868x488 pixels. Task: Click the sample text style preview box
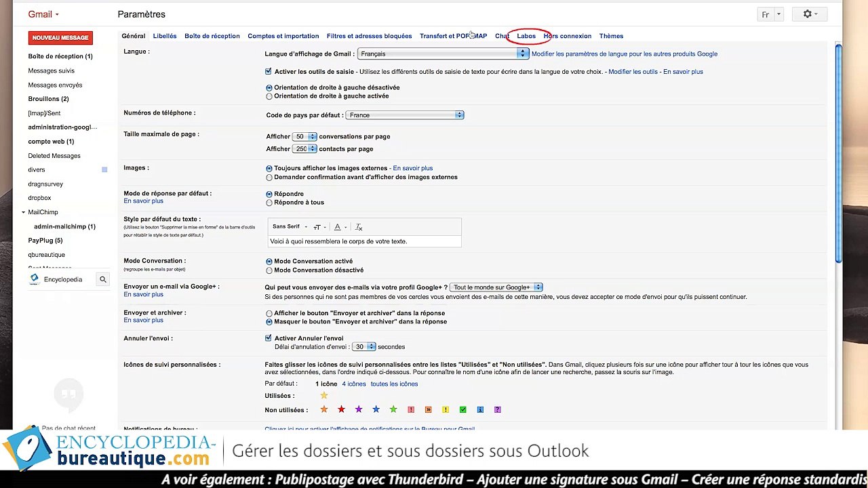365,241
